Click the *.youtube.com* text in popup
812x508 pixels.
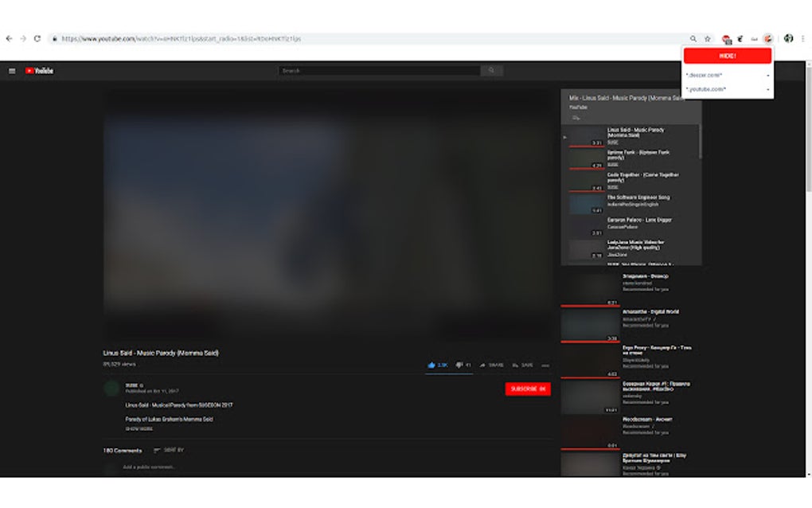(x=706, y=89)
